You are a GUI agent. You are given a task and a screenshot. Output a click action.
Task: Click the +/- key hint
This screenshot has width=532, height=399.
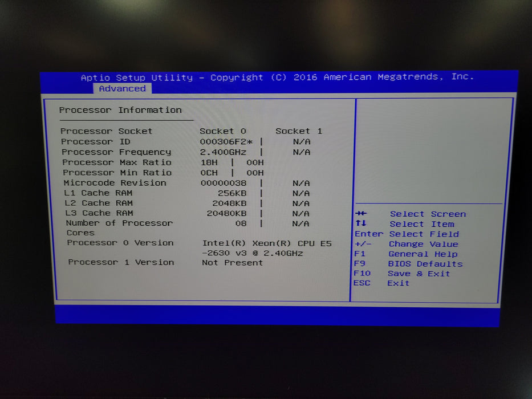(363, 244)
